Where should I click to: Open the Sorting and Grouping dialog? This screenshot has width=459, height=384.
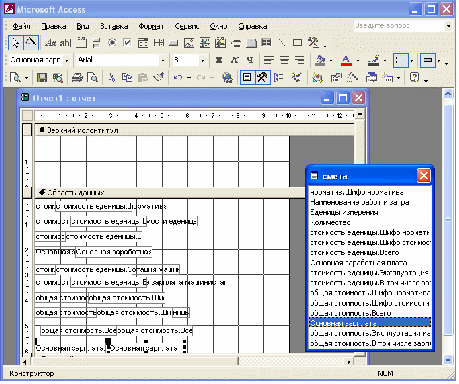(278, 78)
